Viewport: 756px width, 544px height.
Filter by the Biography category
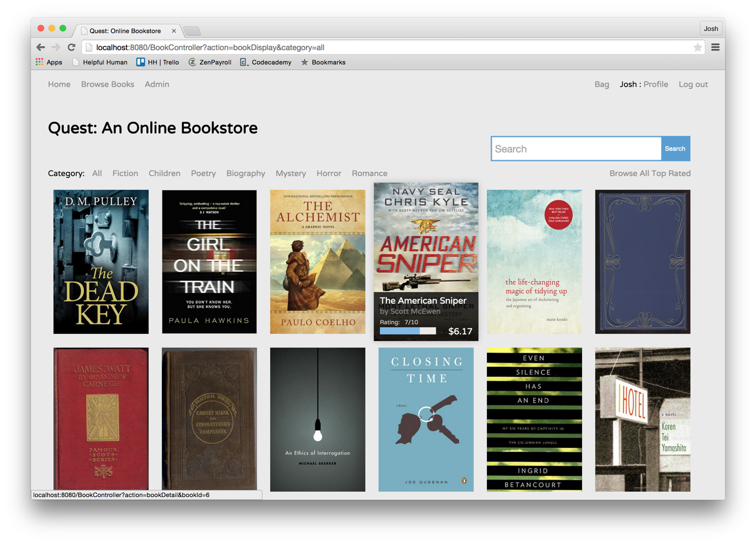tap(246, 173)
